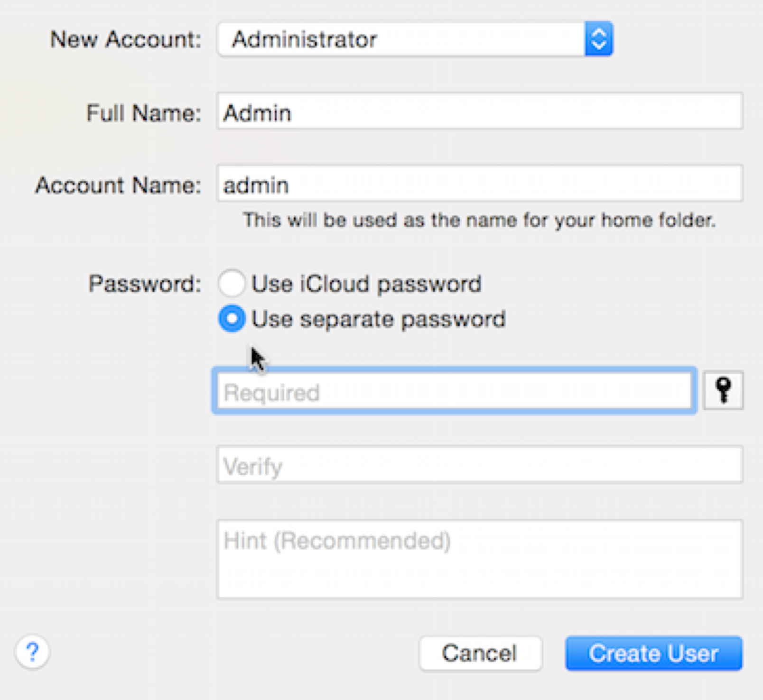This screenshot has width=763, height=700.
Task: Focus the Full Name field containing "Admin"
Action: [x=479, y=112]
